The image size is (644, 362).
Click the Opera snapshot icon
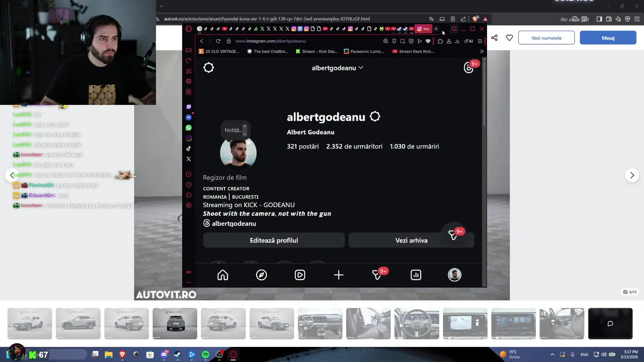tap(403, 41)
